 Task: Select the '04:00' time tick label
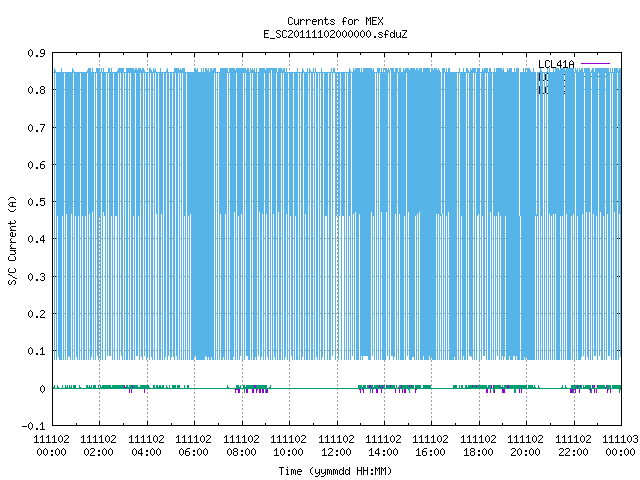tap(146, 452)
